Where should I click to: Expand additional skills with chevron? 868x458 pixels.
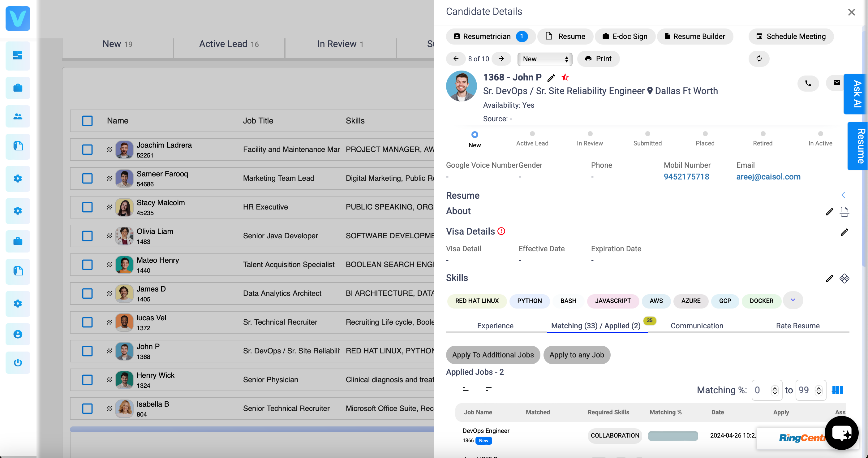793,300
